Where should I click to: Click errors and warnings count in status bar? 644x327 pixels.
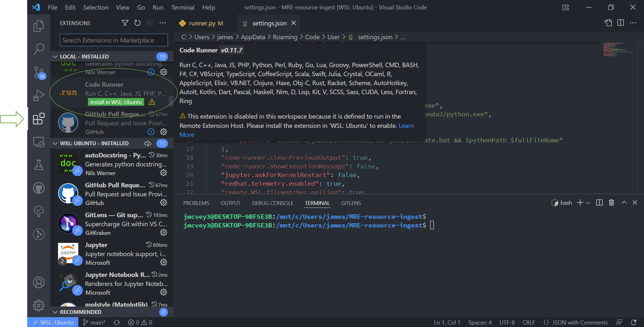(x=140, y=323)
